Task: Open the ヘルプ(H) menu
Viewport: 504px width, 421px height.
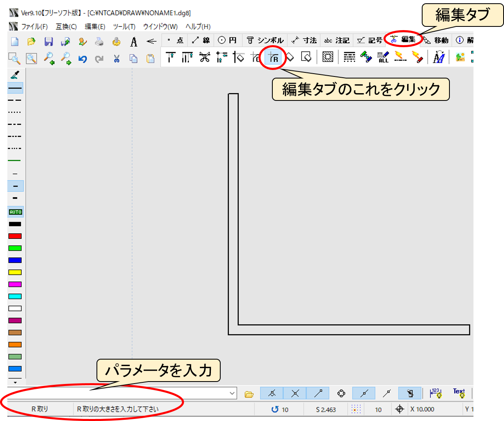Action: [198, 26]
